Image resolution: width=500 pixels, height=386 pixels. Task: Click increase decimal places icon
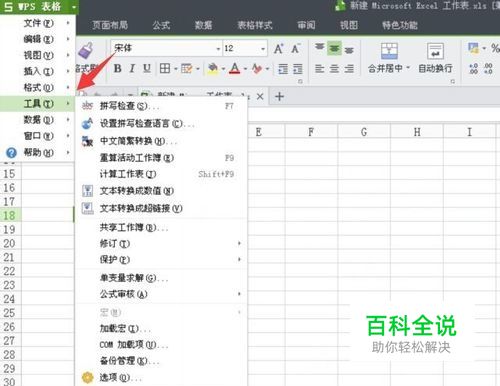473,69
